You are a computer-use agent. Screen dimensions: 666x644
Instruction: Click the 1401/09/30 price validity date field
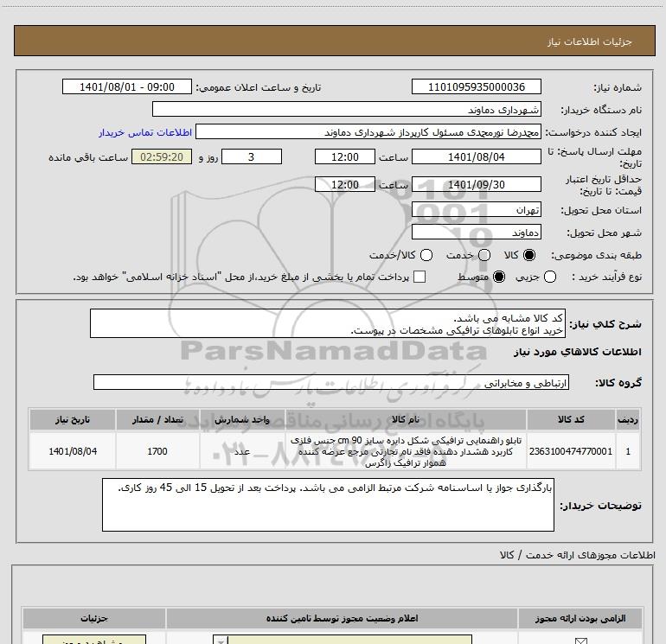tap(476, 184)
